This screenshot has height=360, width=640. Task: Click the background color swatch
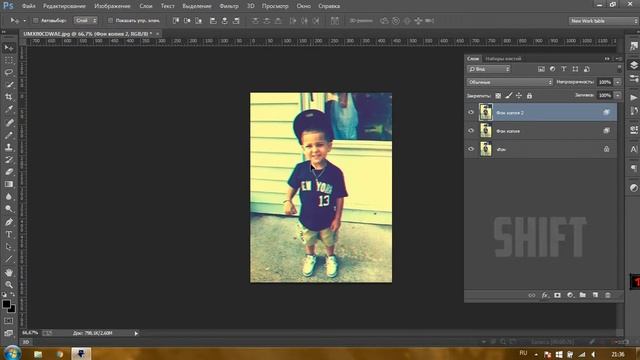point(12,310)
